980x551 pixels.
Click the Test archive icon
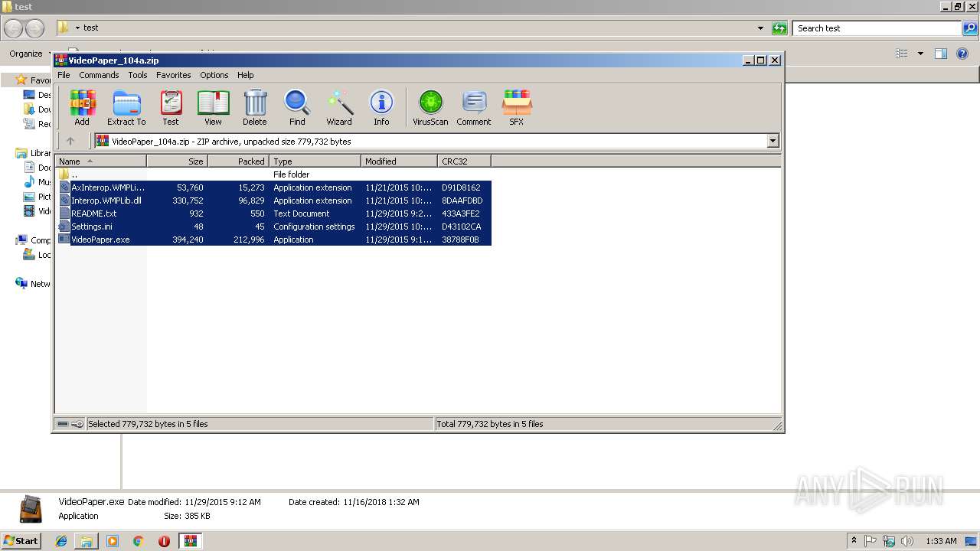[171, 107]
